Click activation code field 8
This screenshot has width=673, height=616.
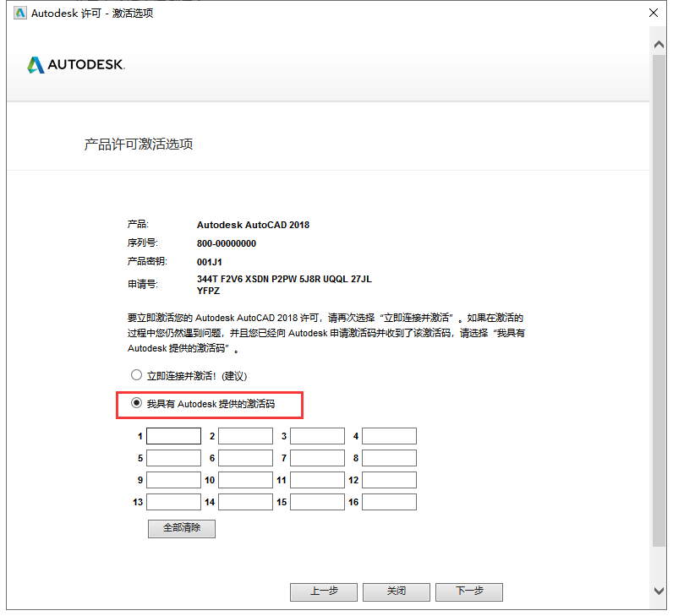[x=389, y=458]
